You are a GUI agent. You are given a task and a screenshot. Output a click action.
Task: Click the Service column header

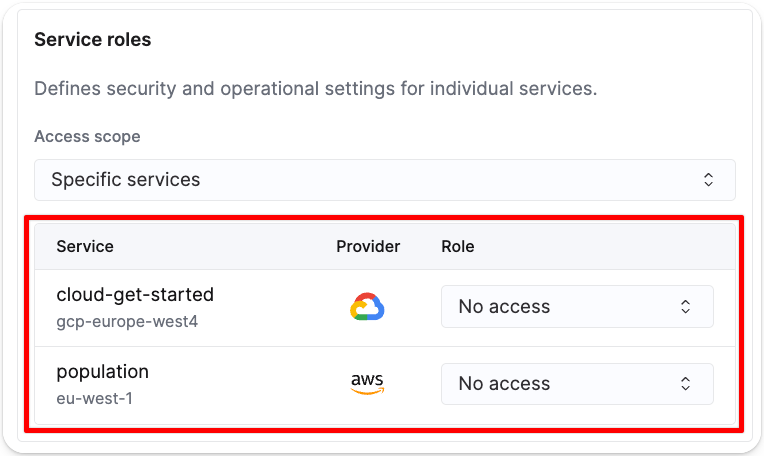pyautogui.click(x=85, y=246)
